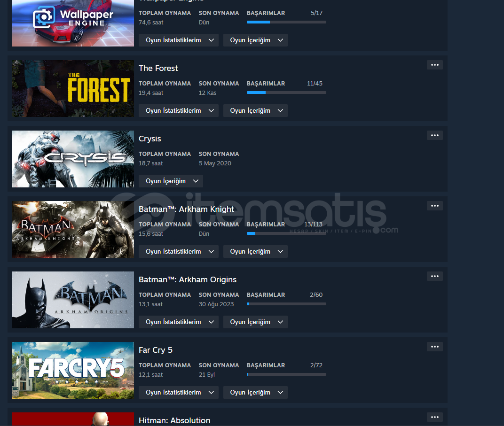This screenshot has width=504, height=426.
Task: Open three-dot menu for Batman: Arkham Origins
Action: (434, 276)
